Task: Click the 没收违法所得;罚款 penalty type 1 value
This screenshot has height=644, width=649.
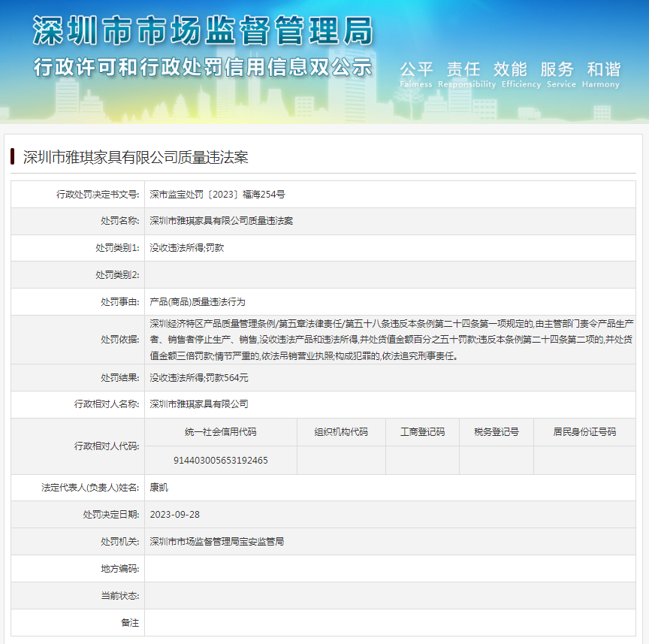Action: click(186, 247)
